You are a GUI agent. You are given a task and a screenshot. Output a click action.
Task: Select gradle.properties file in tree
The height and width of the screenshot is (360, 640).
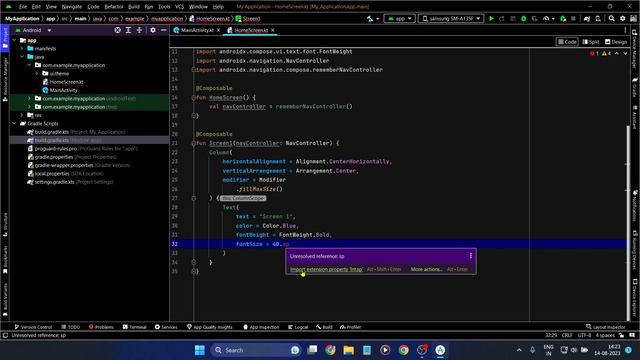[53, 157]
